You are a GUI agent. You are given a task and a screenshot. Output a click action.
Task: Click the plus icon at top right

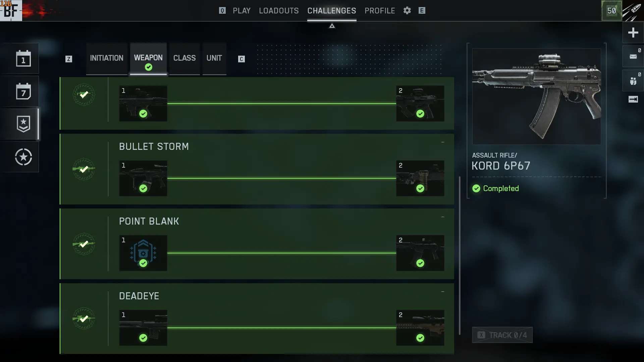tap(633, 33)
